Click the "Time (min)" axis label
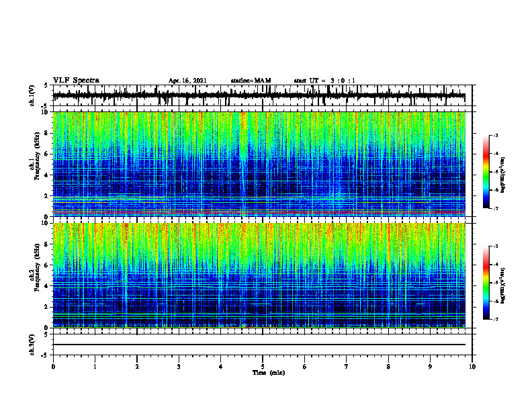 (269, 373)
